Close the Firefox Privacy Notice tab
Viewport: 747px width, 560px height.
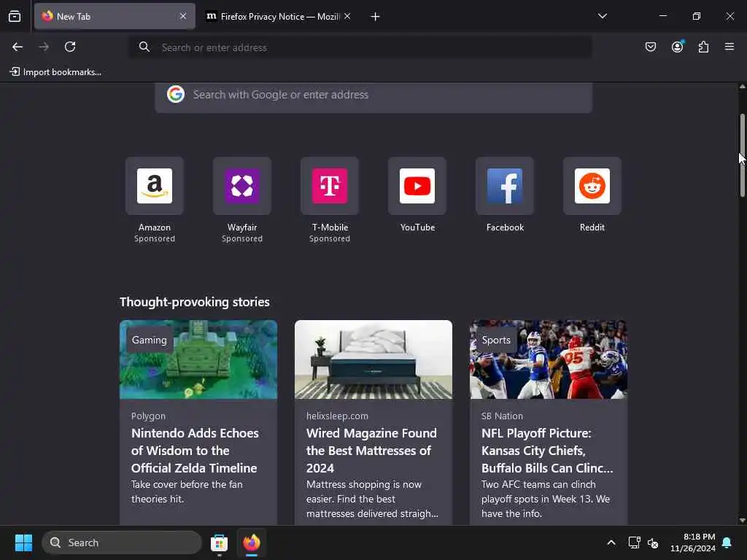tap(347, 16)
